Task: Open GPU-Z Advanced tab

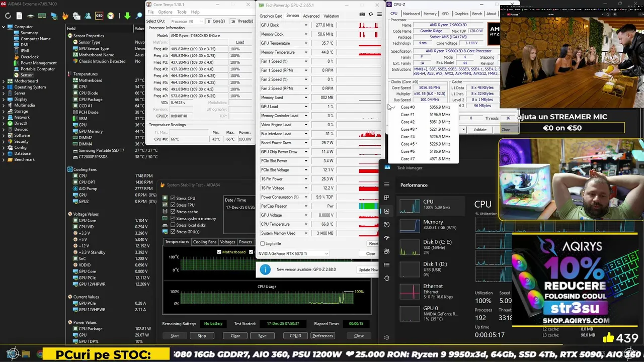Action: point(311,16)
